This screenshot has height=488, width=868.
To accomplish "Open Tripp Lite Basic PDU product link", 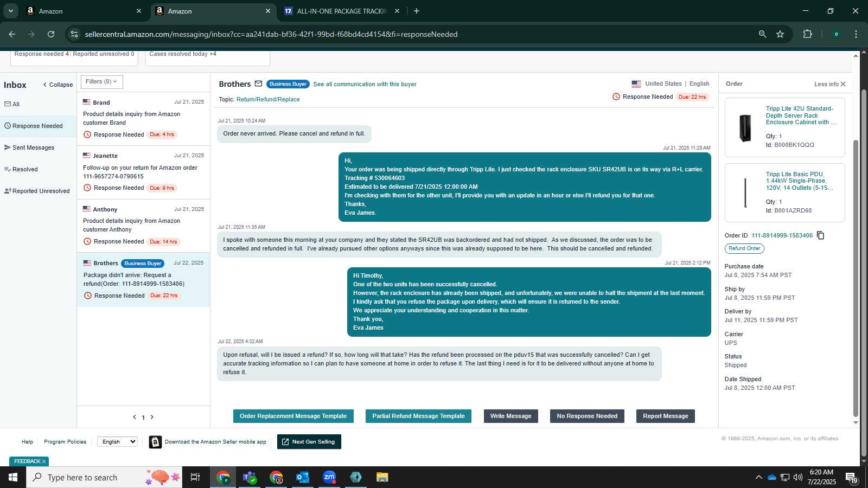I will [x=799, y=181].
